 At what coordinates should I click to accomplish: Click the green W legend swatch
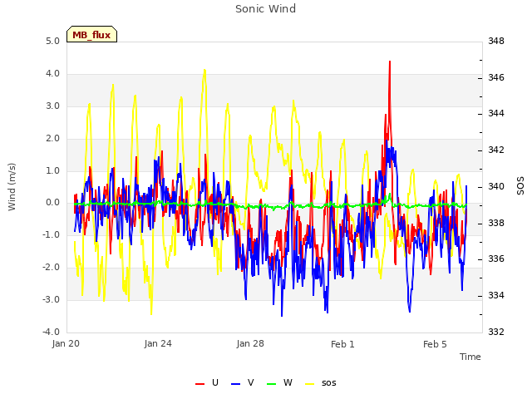[x=272, y=384]
